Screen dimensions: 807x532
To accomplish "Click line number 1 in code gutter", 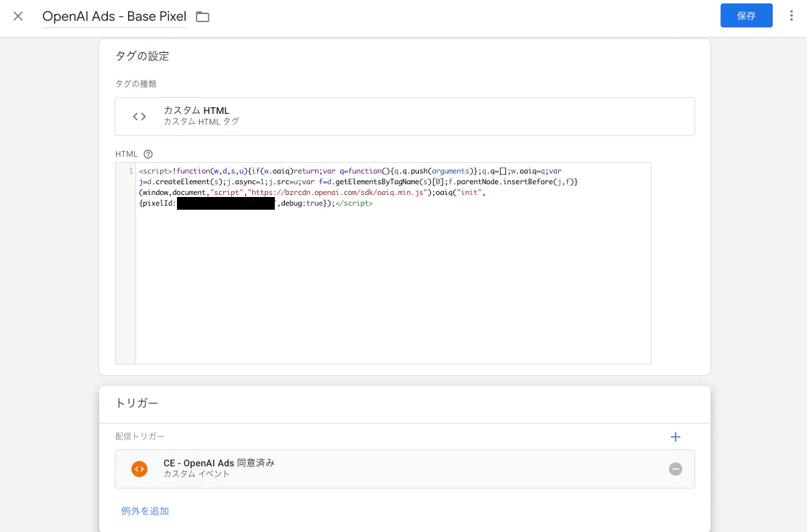I will coord(131,172).
